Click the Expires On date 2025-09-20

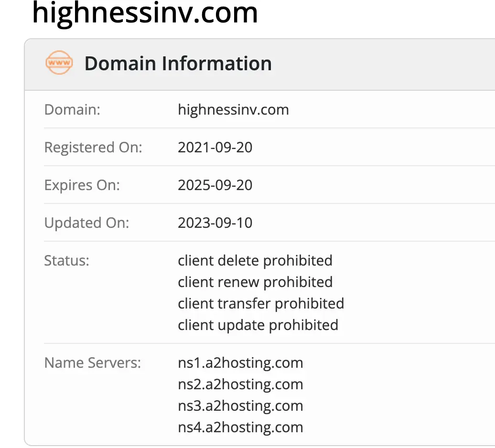click(x=215, y=185)
